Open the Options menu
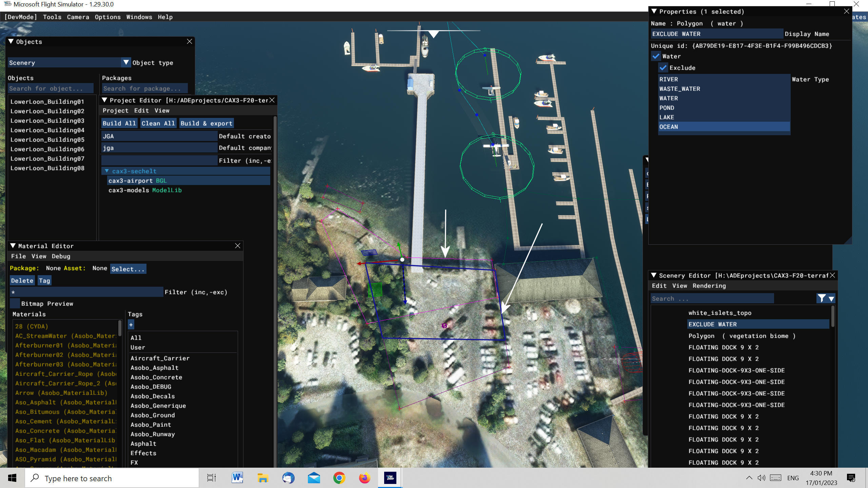Viewport: 868px width, 488px height. tap(107, 17)
